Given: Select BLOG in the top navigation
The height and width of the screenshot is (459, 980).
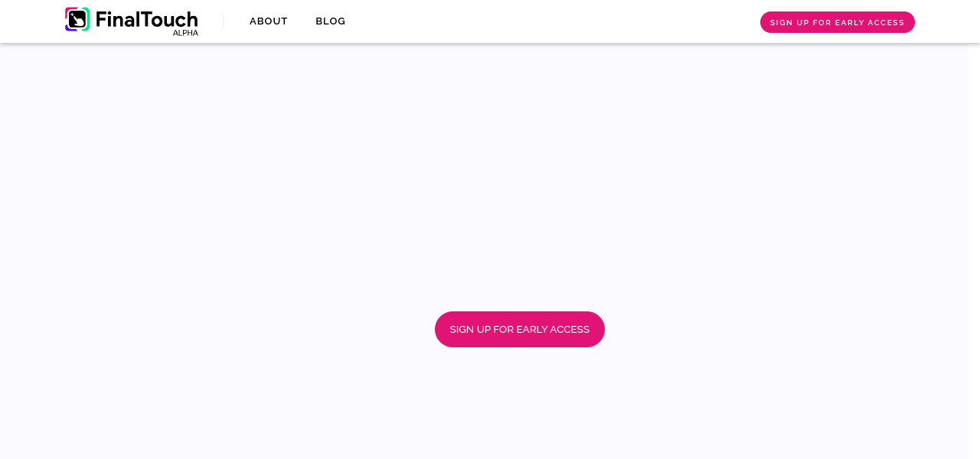Looking at the screenshot, I should [x=330, y=21].
